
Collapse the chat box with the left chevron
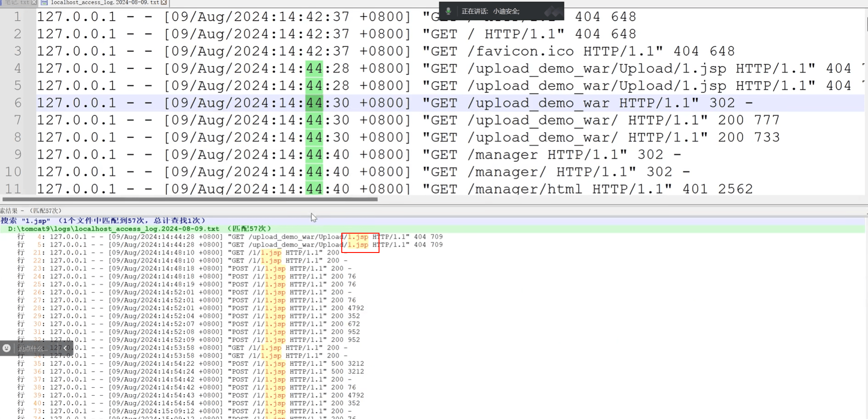click(66, 348)
